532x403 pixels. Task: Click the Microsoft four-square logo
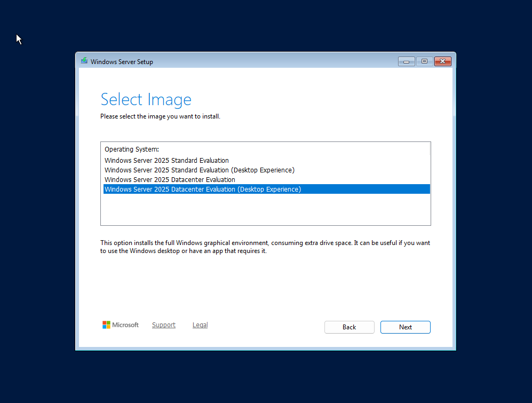[x=106, y=325]
